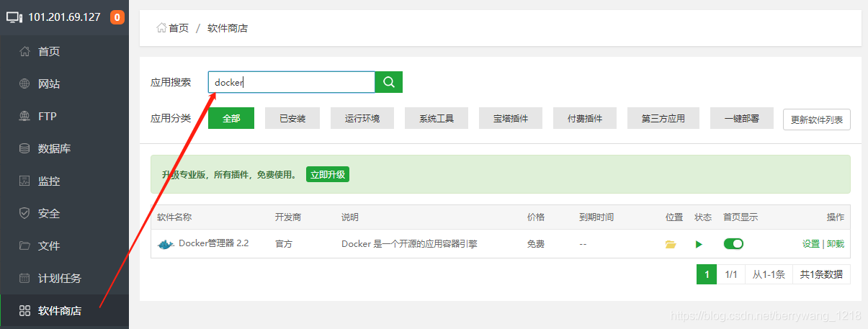The width and height of the screenshot is (868, 329).
Task: Select the 第三方应用 category tab
Action: click(x=663, y=118)
